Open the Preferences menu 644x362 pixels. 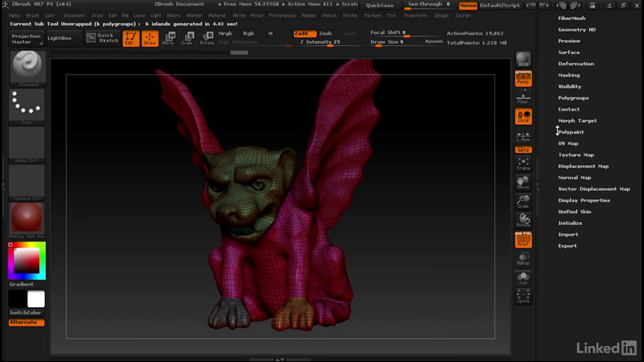point(282,16)
